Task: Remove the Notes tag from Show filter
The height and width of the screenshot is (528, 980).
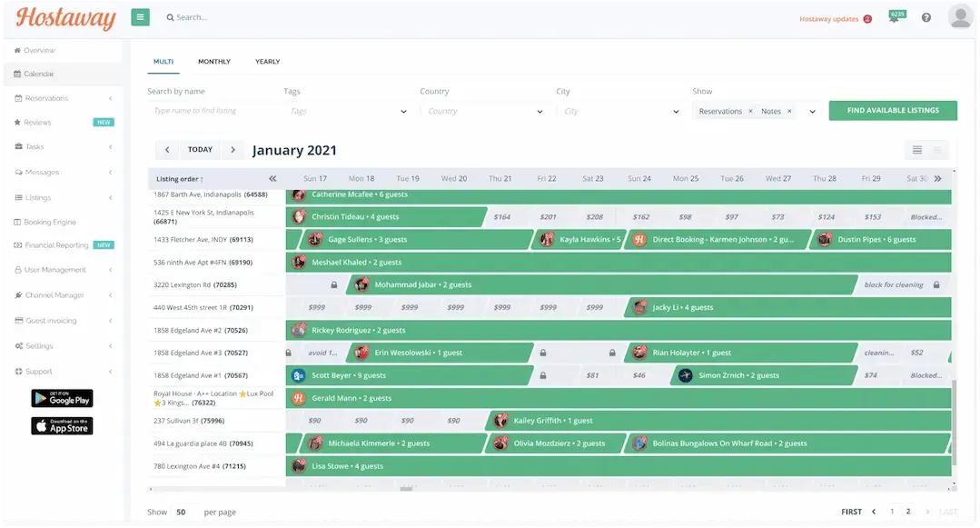Action: (x=789, y=111)
